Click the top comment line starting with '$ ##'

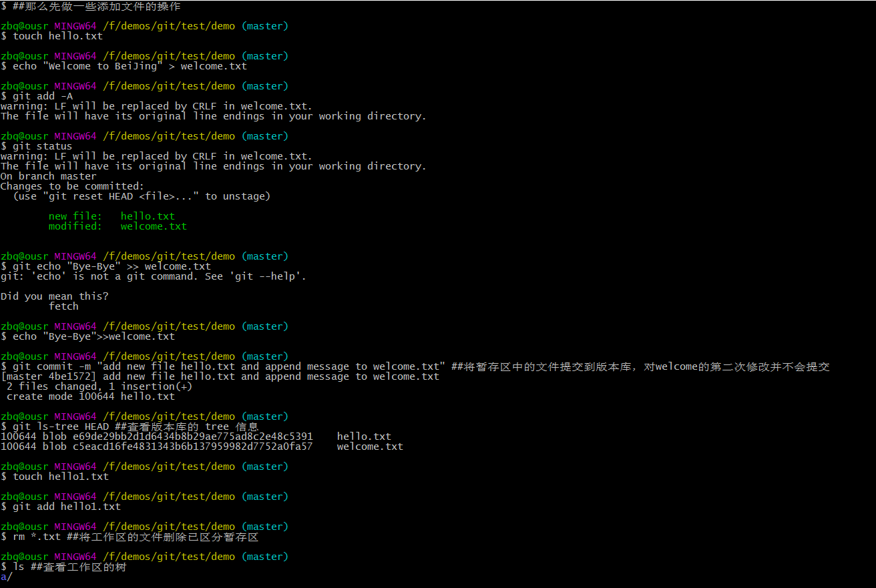pyautogui.click(x=91, y=6)
